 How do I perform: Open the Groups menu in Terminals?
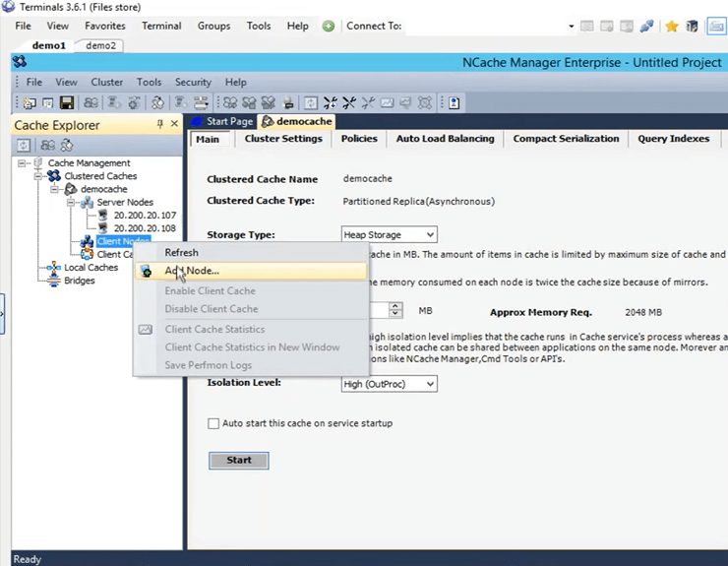click(x=213, y=26)
